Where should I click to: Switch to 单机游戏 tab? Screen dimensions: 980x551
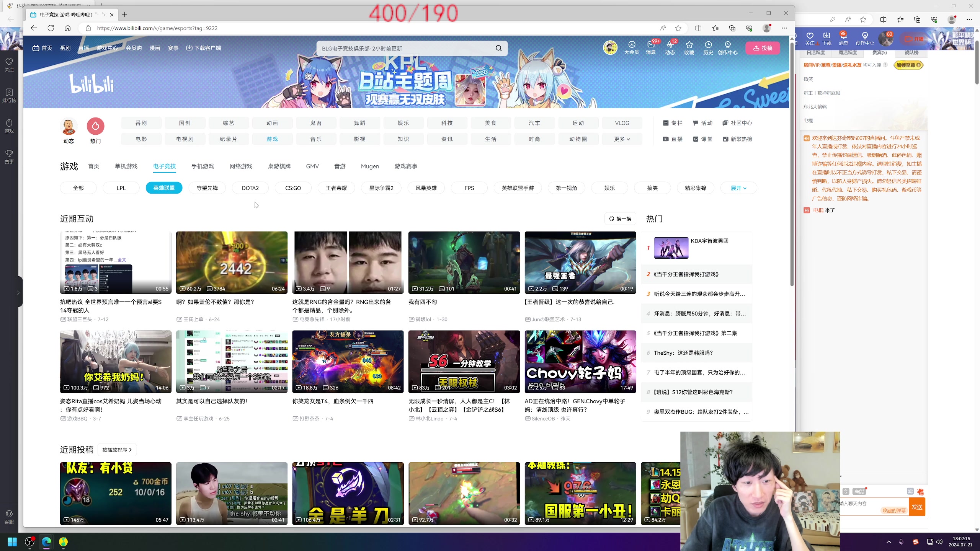tap(126, 166)
